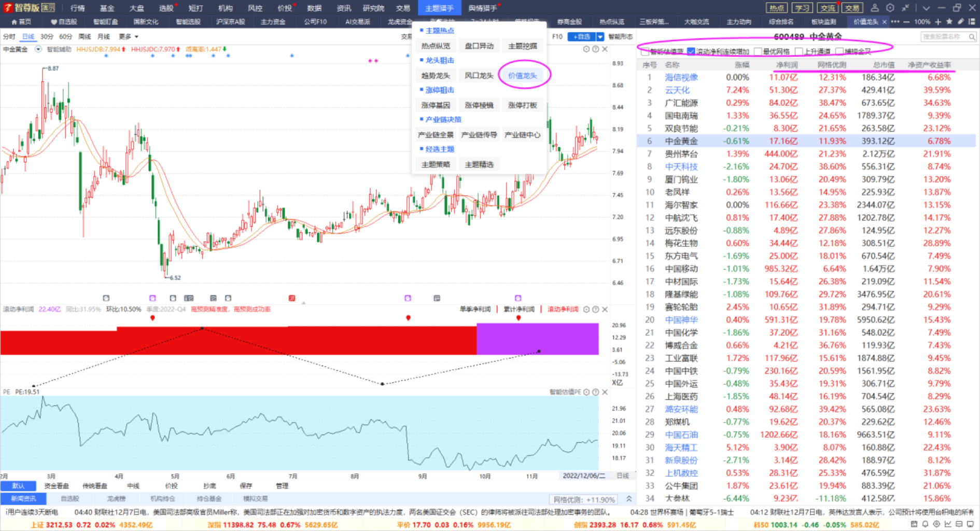
Task: Click the red event marker on the timeline
Action: tap(292, 298)
